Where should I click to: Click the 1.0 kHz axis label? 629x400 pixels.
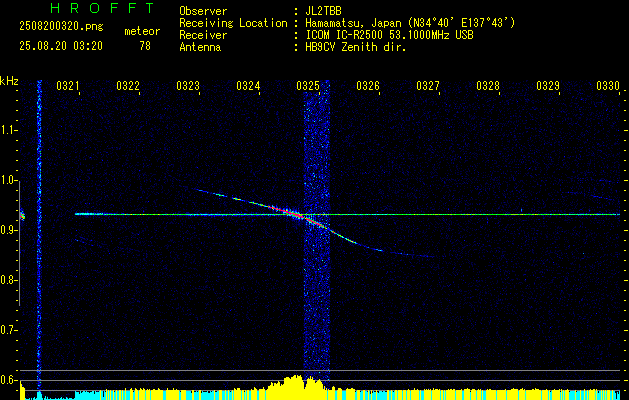pos(8,180)
